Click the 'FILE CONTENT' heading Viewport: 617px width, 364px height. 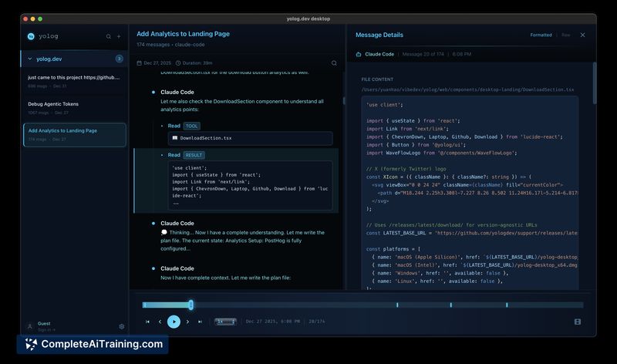(x=377, y=79)
